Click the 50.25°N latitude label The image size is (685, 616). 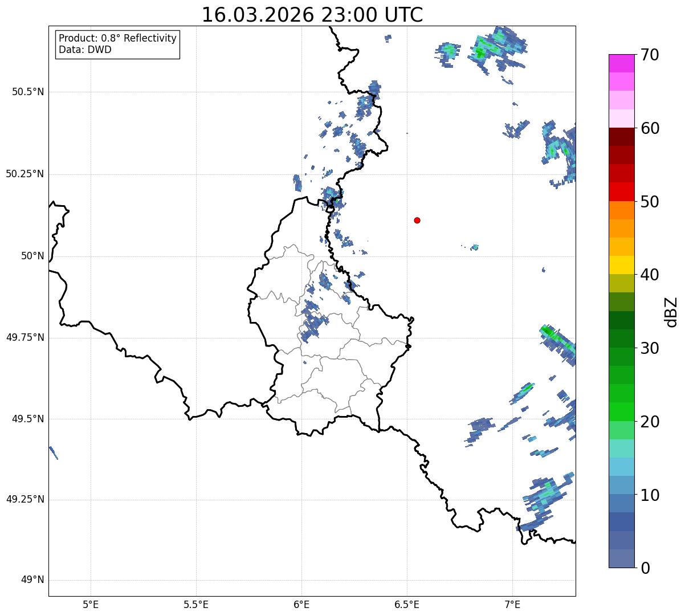tap(25, 174)
